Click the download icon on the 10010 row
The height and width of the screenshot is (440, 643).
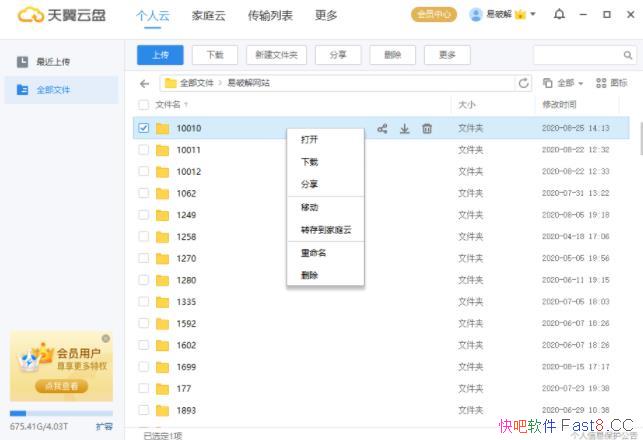point(405,129)
